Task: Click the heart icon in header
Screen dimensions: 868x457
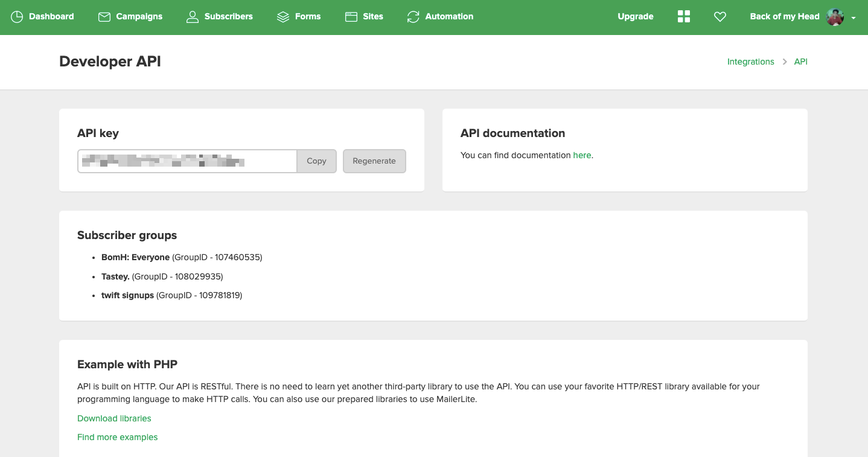Action: pos(720,17)
